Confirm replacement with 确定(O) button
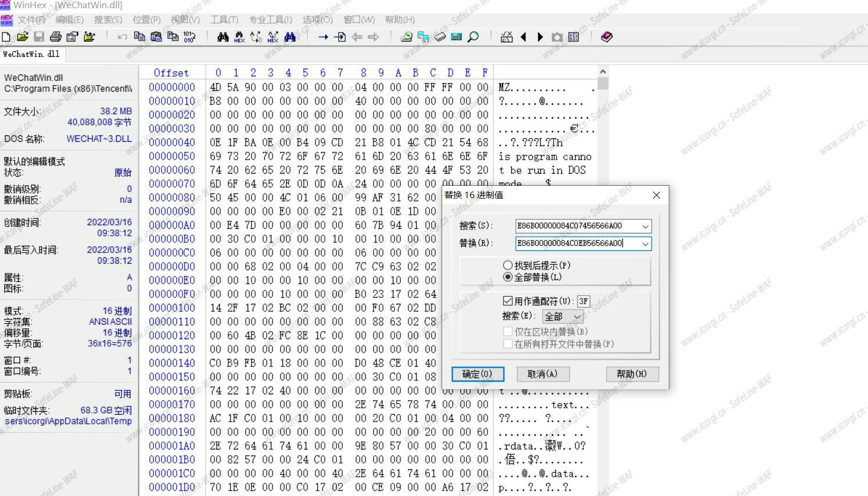Viewport: 868px width, 496px height. pos(478,374)
